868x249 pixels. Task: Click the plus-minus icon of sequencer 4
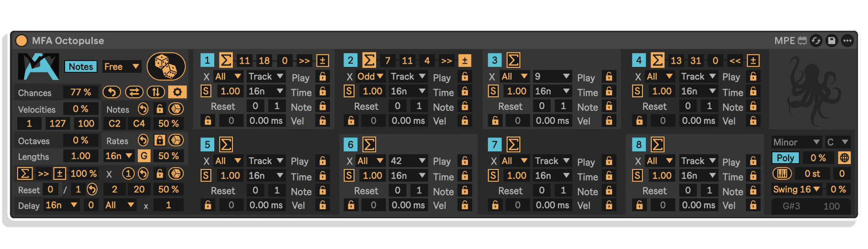pos(753,61)
